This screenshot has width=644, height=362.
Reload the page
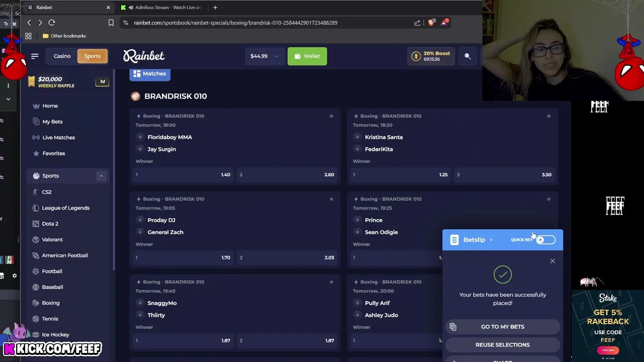click(x=51, y=23)
